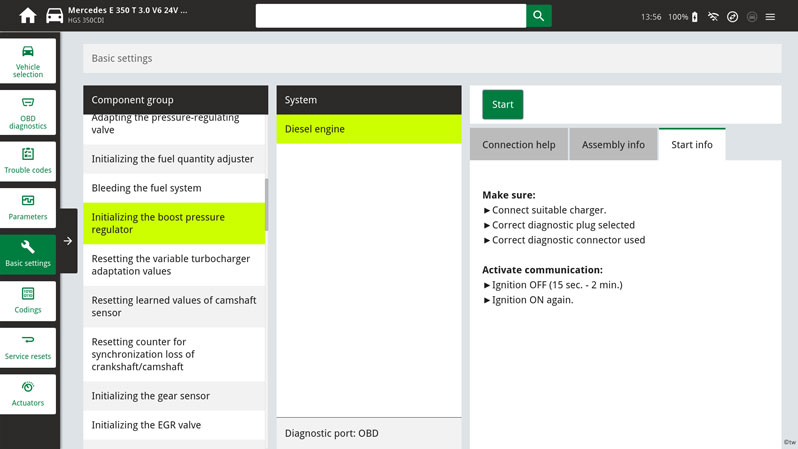Select Initializing the EGR valve
798x449 pixels.
(174, 425)
